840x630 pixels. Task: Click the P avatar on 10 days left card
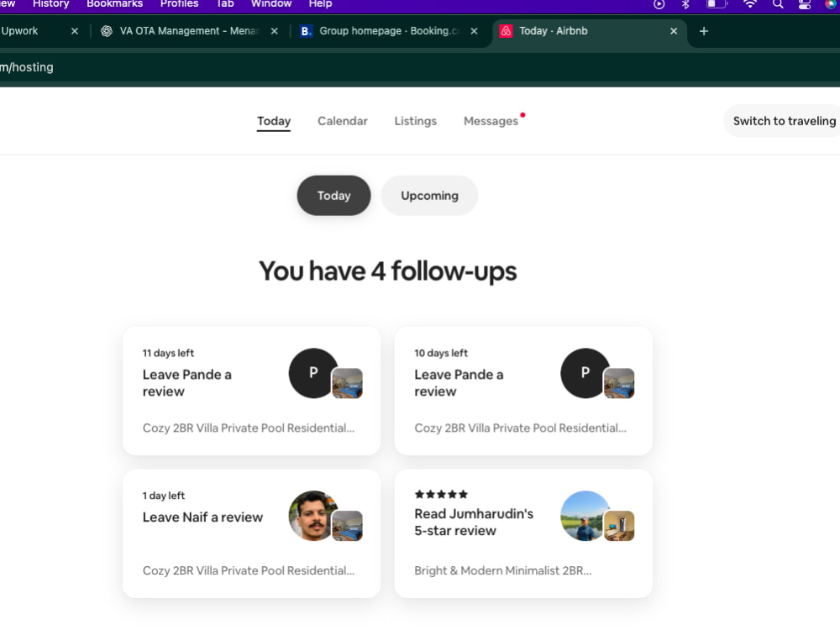click(585, 373)
